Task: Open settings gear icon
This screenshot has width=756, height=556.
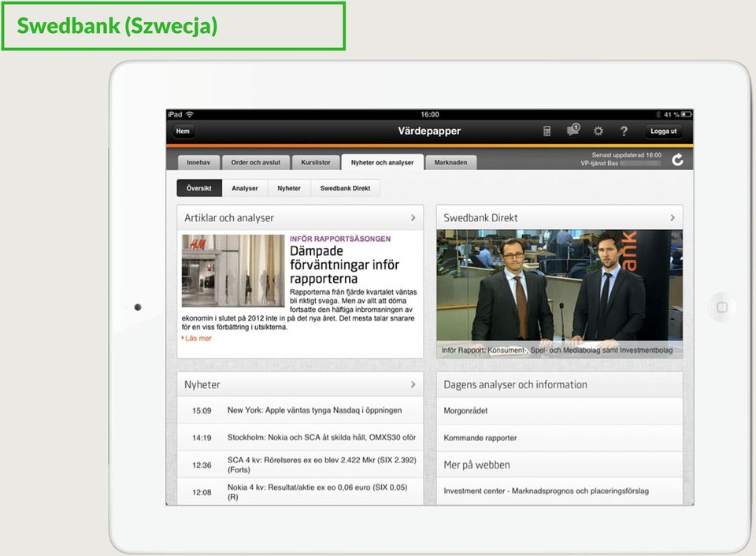Action: click(598, 132)
